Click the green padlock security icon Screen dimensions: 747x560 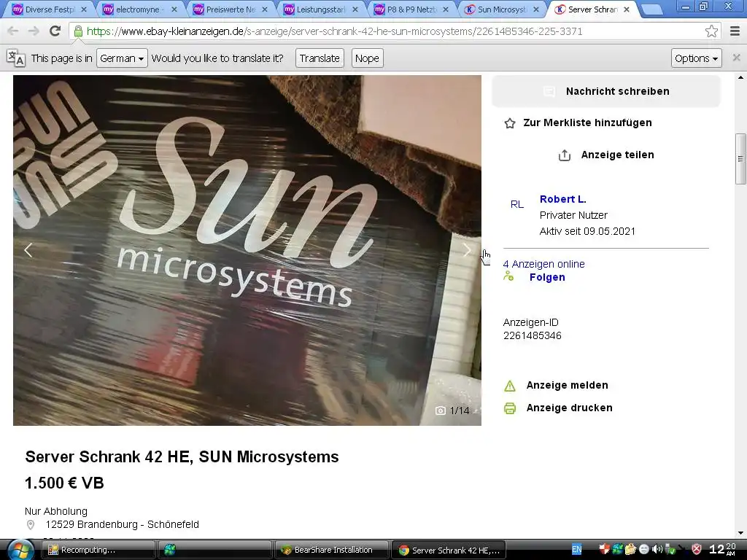pos(78,31)
